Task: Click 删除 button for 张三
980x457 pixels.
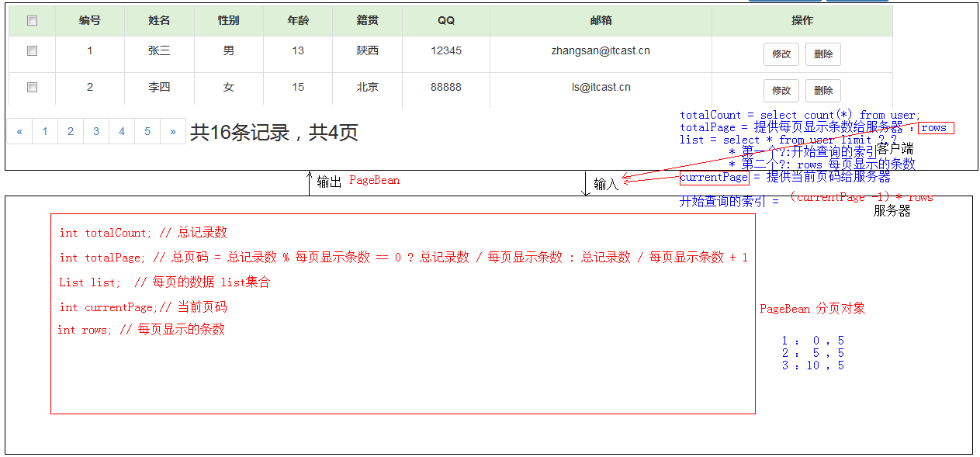Action: [822, 54]
